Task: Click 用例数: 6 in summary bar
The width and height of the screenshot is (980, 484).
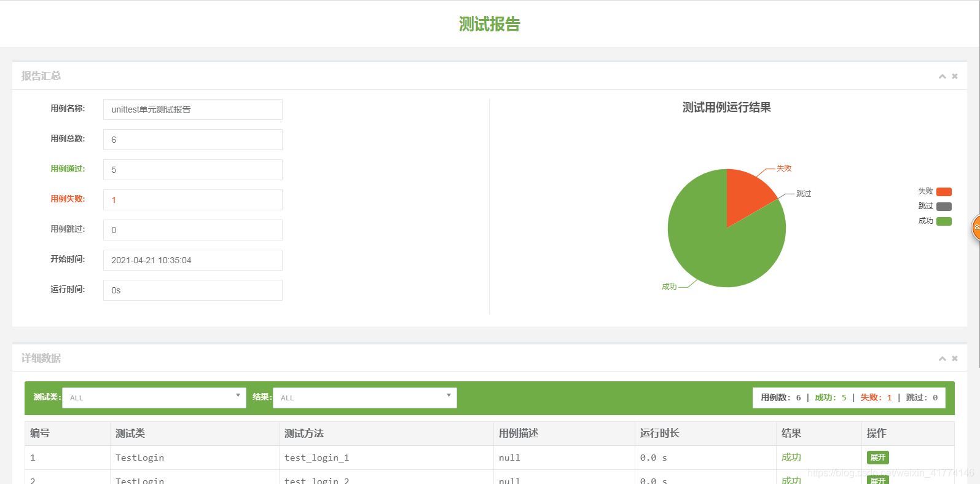Action: 781,398
